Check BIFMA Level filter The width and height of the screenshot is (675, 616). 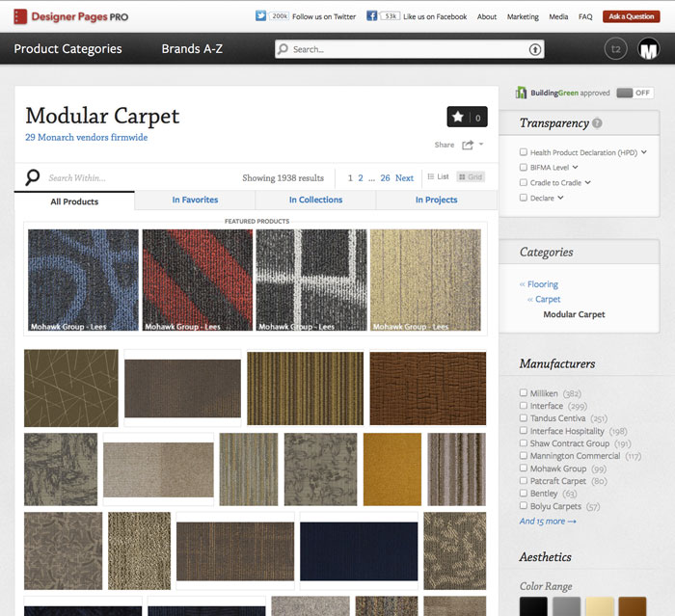[x=524, y=167]
